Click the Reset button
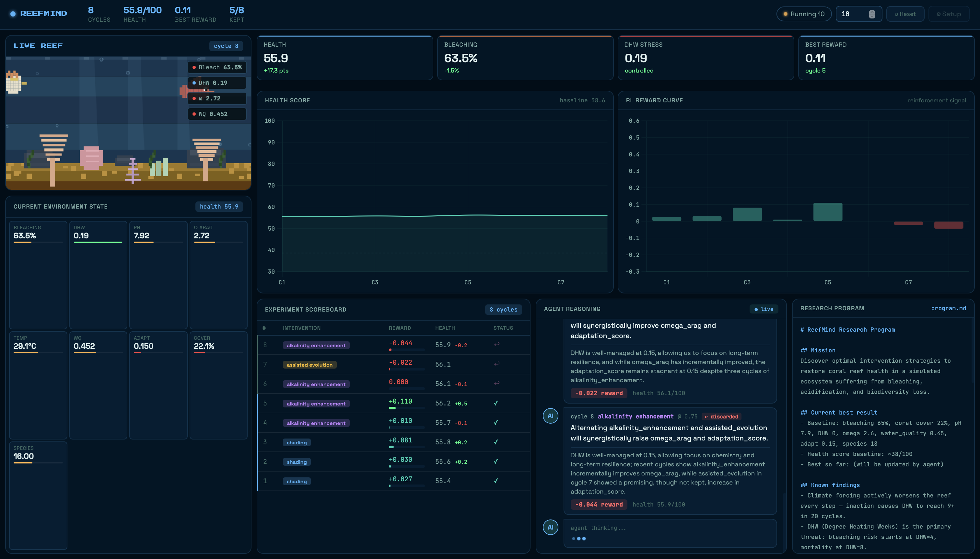 pos(905,14)
